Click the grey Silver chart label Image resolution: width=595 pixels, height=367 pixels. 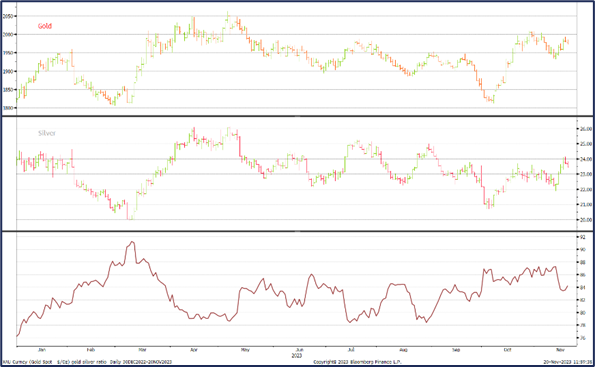tap(47, 133)
